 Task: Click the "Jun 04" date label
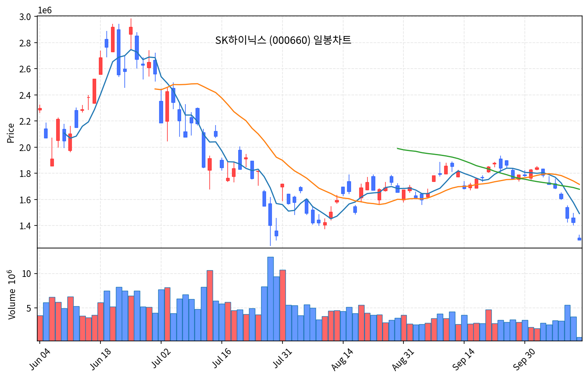[x=40, y=359]
